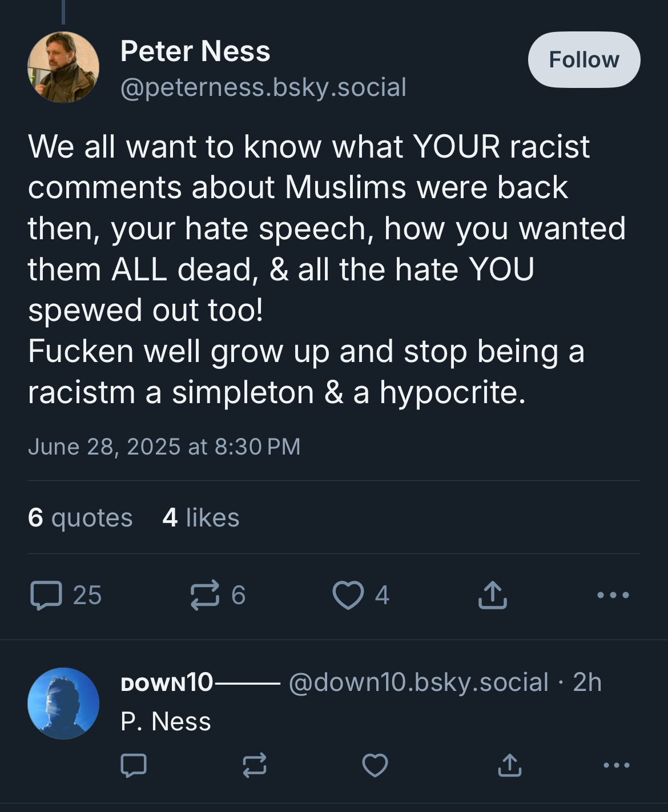Image resolution: width=668 pixels, height=812 pixels.
Task: View the 4 likes list
Action: (x=201, y=518)
